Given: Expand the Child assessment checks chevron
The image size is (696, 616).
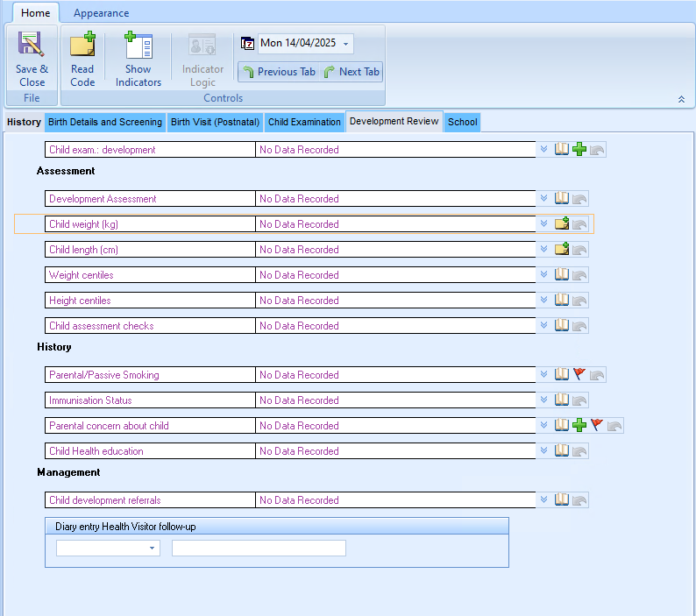Looking at the screenshot, I should coord(543,325).
